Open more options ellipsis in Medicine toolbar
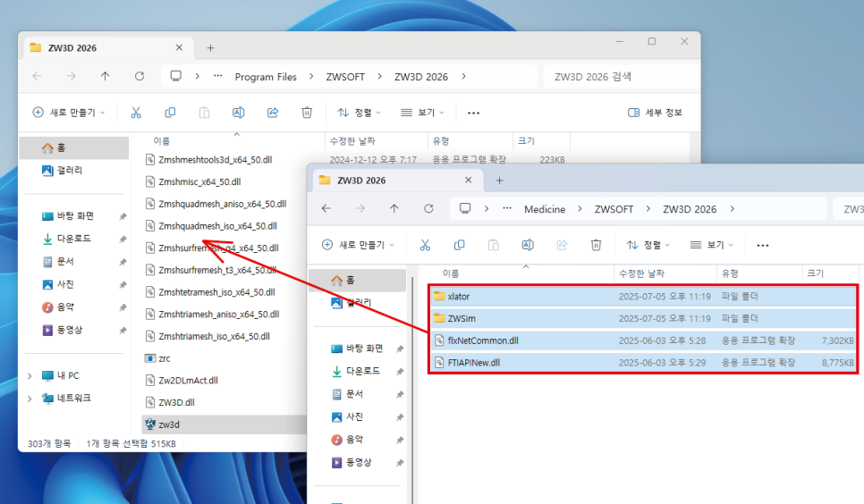The width and height of the screenshot is (864, 504). 763,246
